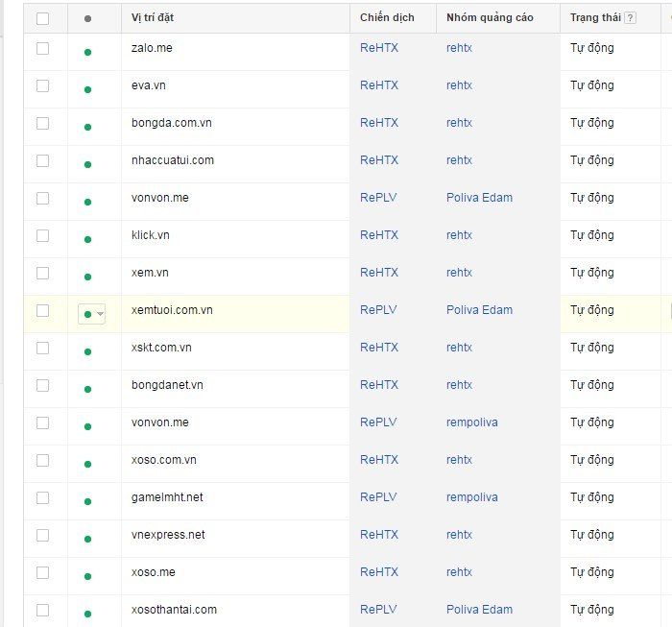This screenshot has width=672, height=627.
Task: Click the status dot of xoso.me
Action: coord(88,576)
